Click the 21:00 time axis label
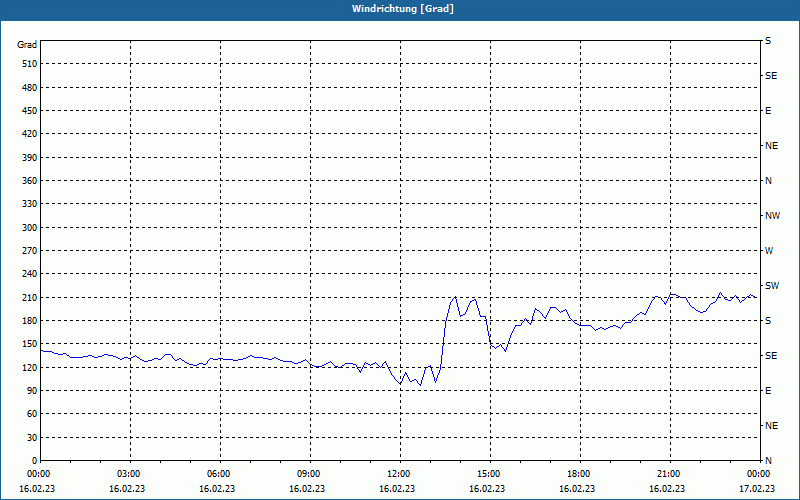Image resolution: width=800 pixels, height=500 pixels. (x=670, y=473)
